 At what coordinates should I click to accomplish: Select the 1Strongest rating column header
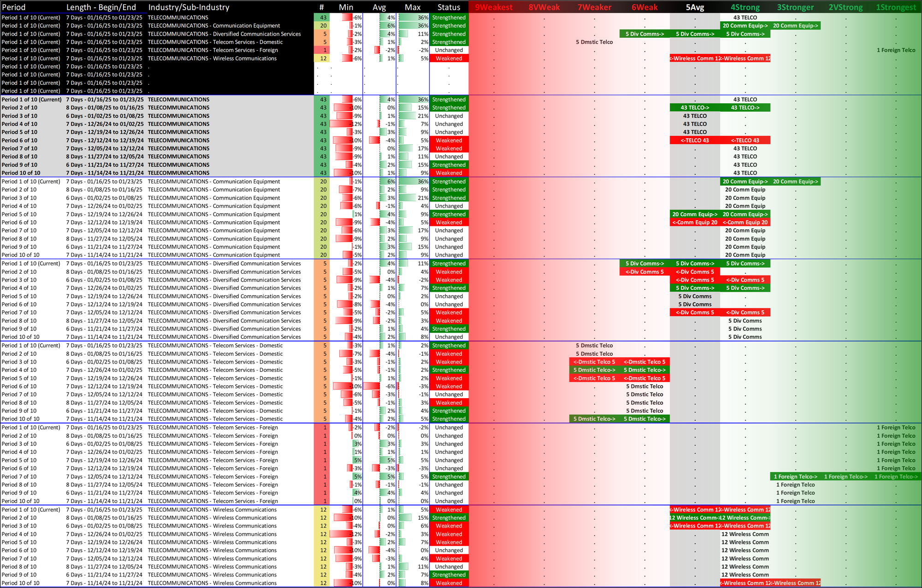[896, 7]
